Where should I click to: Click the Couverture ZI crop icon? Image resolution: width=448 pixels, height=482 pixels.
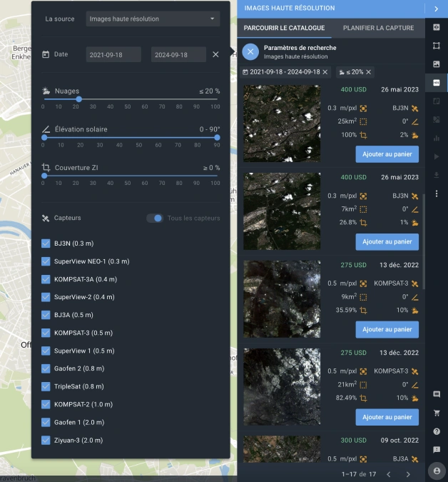coord(46,168)
